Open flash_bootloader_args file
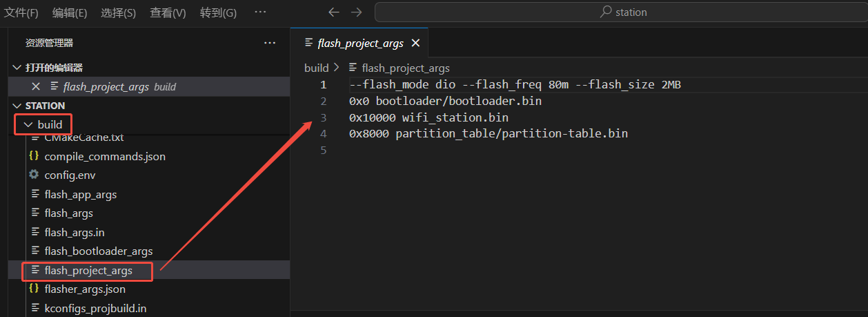 point(98,251)
